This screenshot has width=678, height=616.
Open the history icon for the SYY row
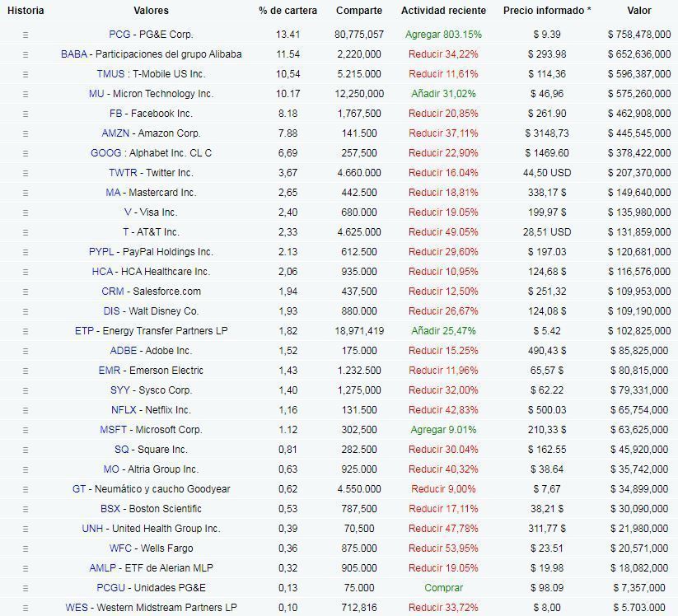click(26, 391)
